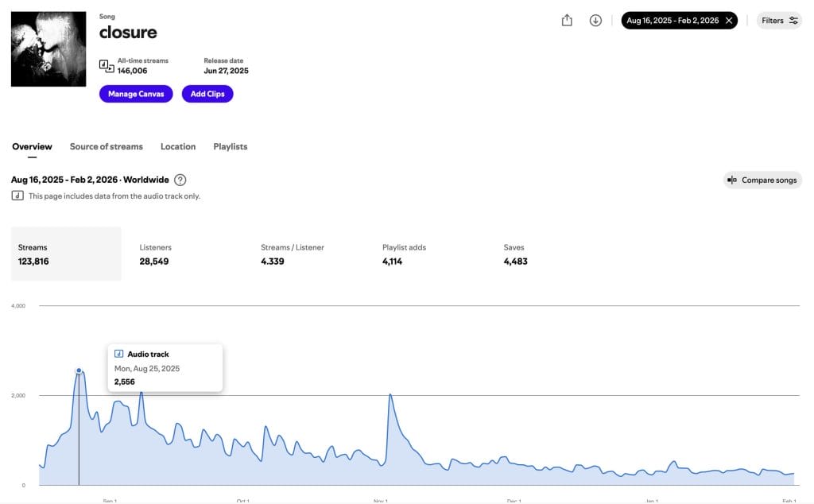Open the Filters sliders icon
This screenshot has width=814, height=504.
[793, 21]
